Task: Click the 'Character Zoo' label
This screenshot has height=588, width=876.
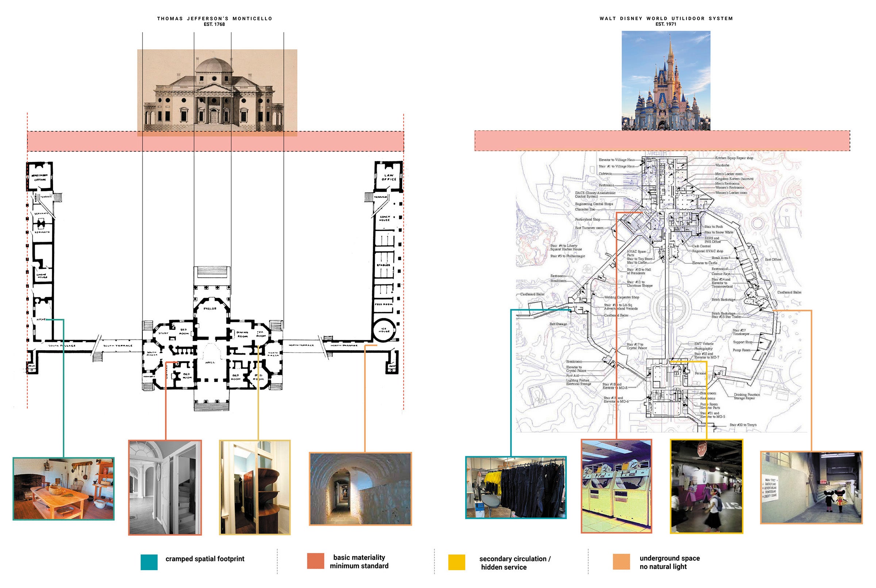Action: tap(585, 209)
